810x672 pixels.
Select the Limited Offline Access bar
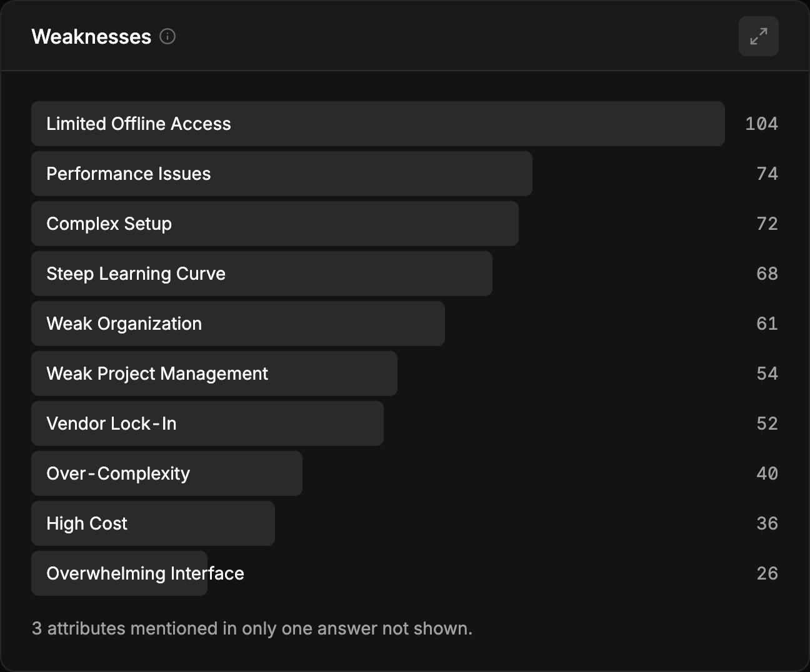pos(378,124)
